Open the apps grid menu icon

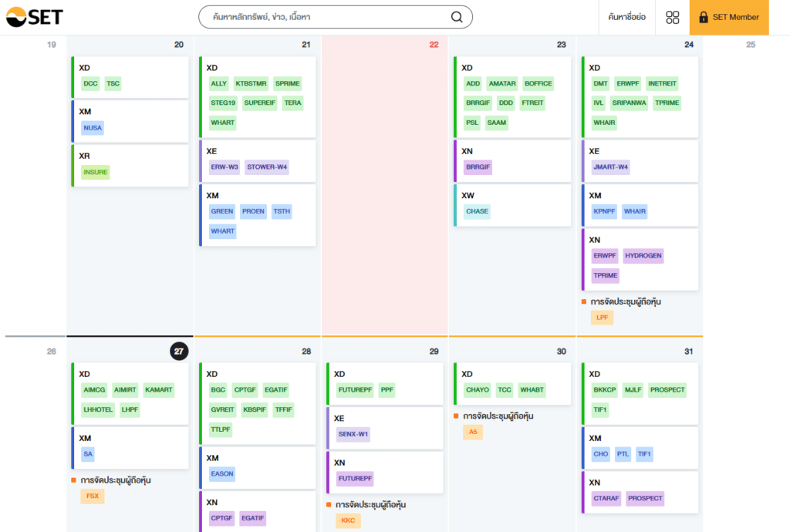(672, 17)
